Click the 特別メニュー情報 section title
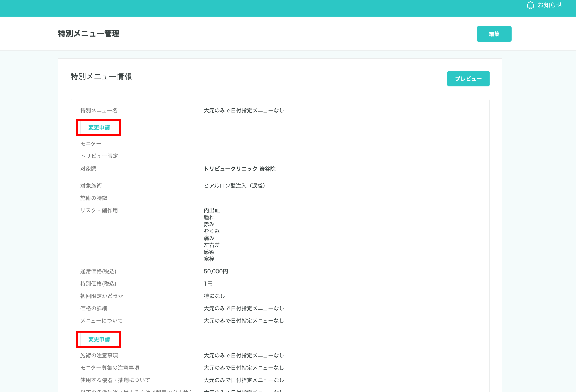This screenshot has height=392, width=576. pyautogui.click(x=101, y=77)
